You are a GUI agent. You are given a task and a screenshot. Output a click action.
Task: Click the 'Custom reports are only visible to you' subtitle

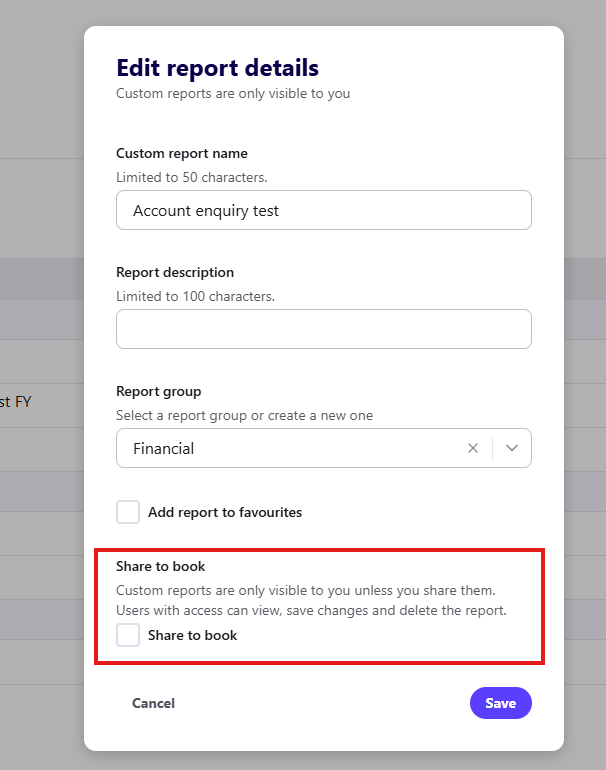233,94
